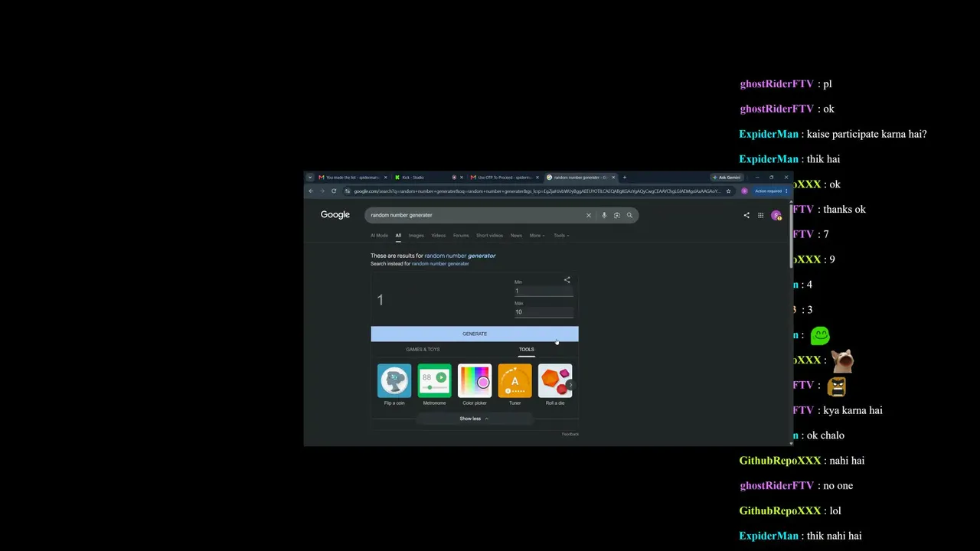Bookmark this page with the star icon
Screen dimensions: 980x551
click(728, 191)
